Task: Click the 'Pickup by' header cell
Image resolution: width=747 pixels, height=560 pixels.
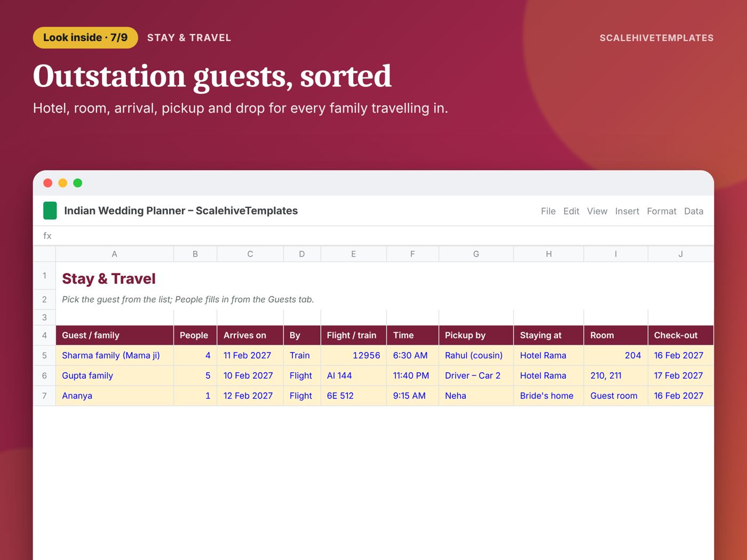Action: click(476, 335)
